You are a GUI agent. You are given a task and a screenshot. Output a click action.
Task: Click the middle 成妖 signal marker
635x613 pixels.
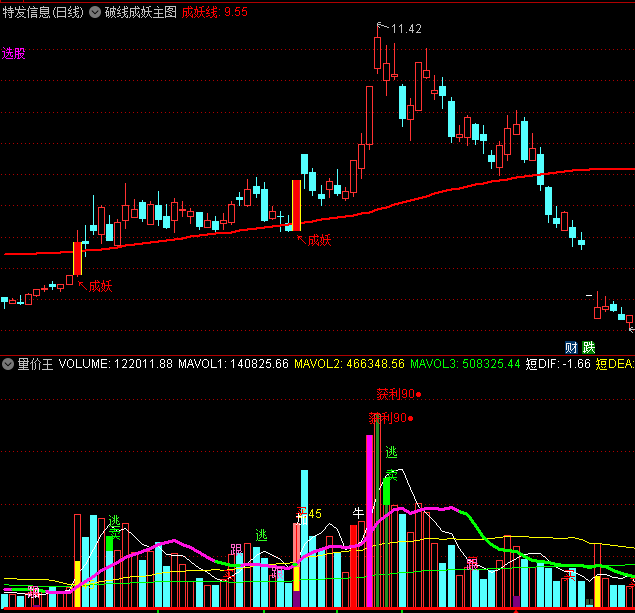click(x=319, y=241)
